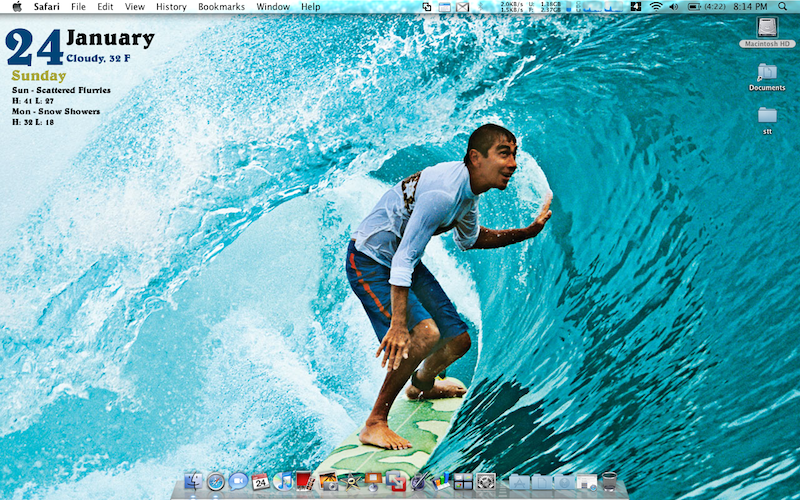The image size is (800, 500).
Task: Open the Downloads stack in dock
Action: click(x=564, y=481)
